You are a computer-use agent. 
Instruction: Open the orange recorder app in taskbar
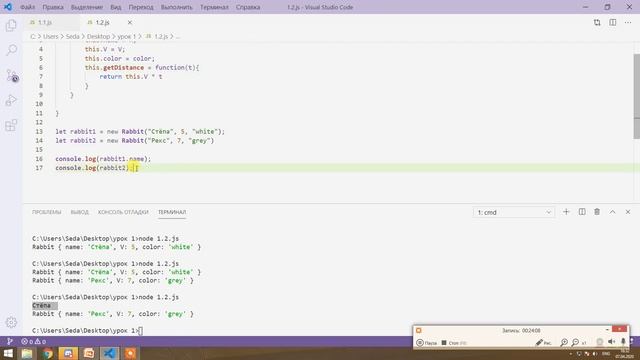click(x=130, y=353)
